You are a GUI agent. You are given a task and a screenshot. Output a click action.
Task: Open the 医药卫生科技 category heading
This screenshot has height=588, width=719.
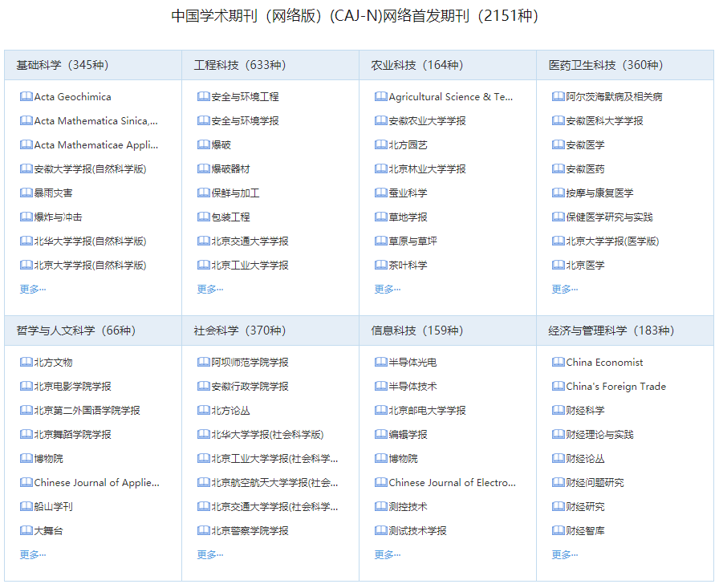tap(604, 65)
